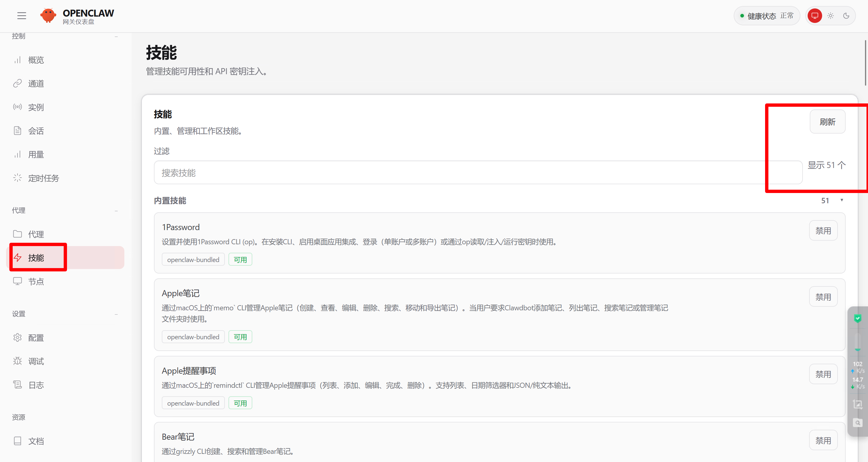Select the system theme monitor icon

(814, 16)
